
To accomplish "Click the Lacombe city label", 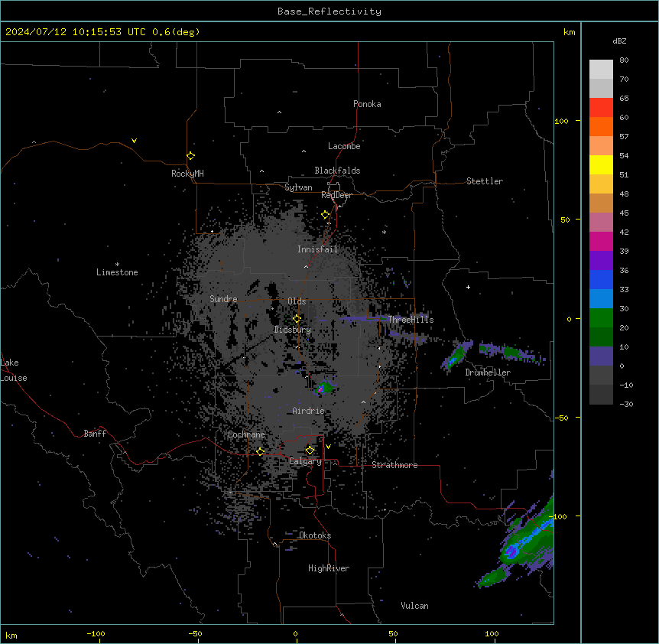I will 344,146.
